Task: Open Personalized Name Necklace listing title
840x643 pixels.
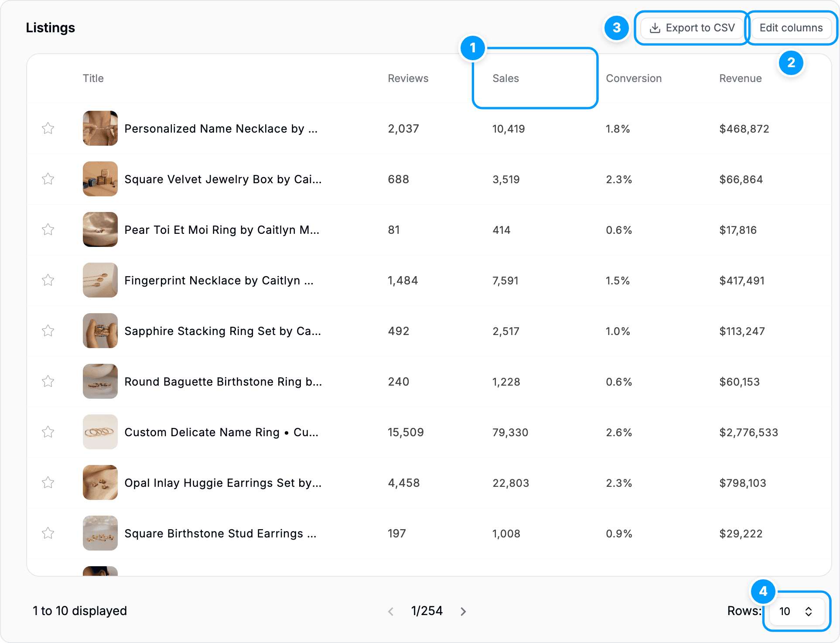Action: (x=221, y=129)
